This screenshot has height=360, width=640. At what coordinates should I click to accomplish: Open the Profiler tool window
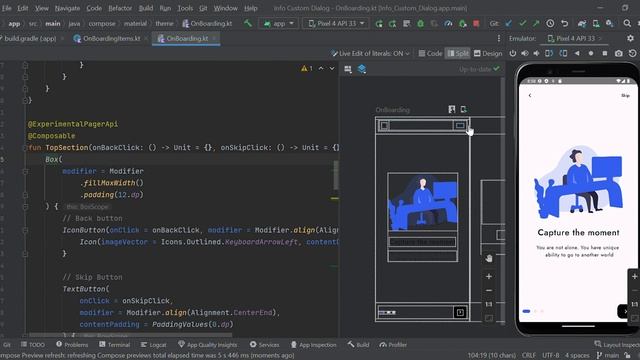click(x=393, y=345)
